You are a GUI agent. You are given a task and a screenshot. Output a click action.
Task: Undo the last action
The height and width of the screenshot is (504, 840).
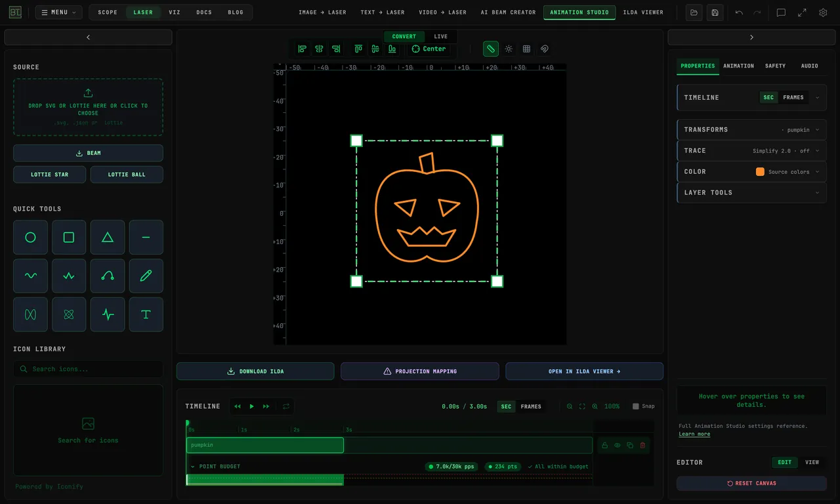tap(740, 12)
